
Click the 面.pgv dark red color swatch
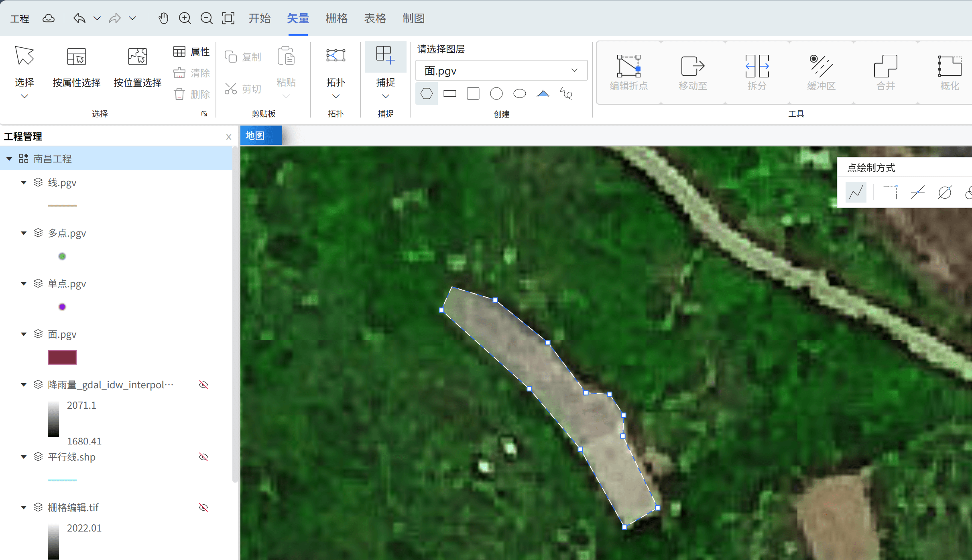[62, 357]
